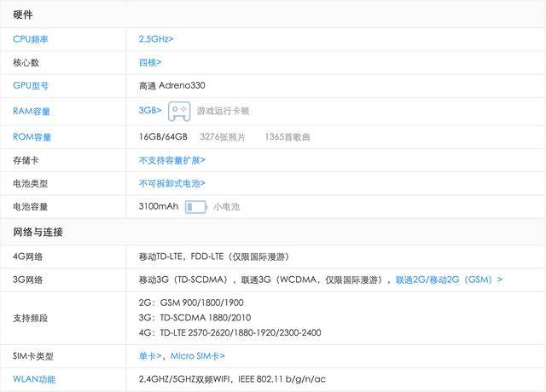Click the battery icon next to 3100mAh
The width and height of the screenshot is (546, 392).
point(196,206)
